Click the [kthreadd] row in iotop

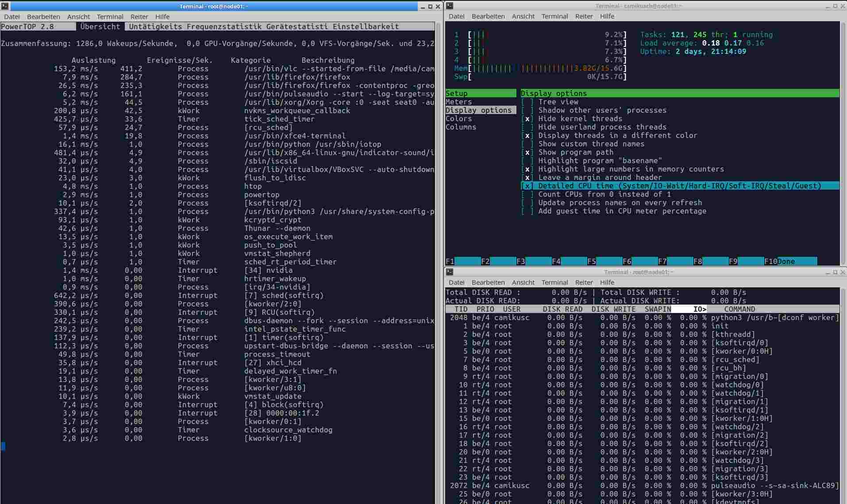pyautogui.click(x=643, y=334)
